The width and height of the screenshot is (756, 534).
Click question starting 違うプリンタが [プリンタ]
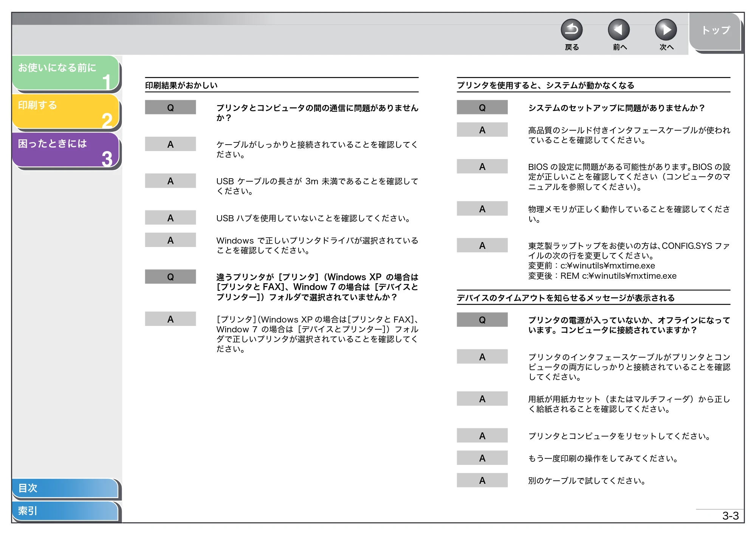point(317,287)
